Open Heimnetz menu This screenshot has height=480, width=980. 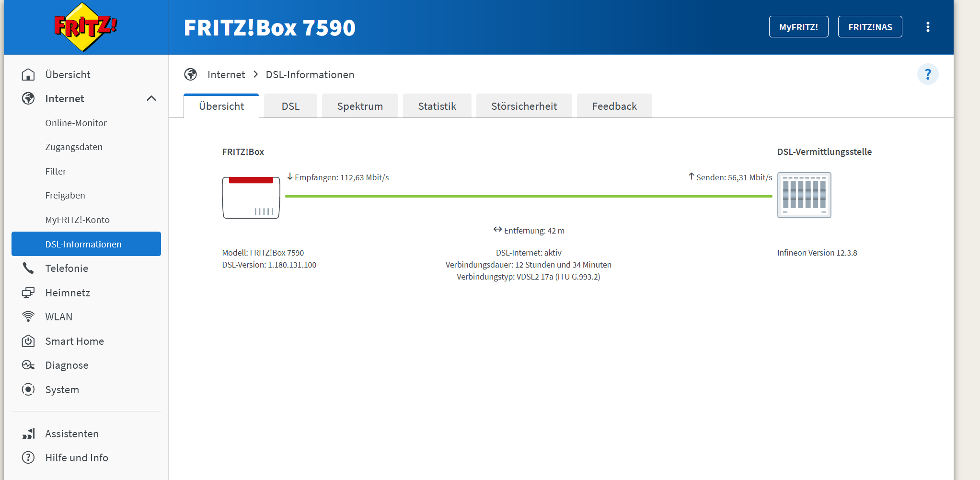(x=86, y=293)
